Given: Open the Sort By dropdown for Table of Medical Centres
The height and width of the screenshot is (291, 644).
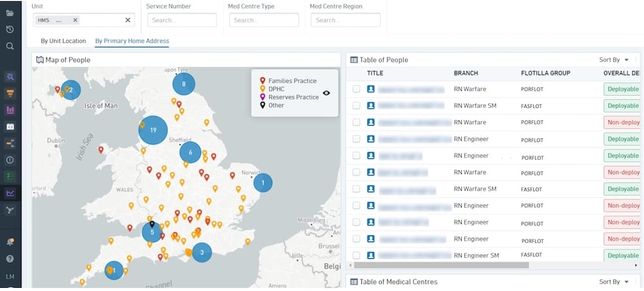Looking at the screenshot, I should tap(614, 281).
